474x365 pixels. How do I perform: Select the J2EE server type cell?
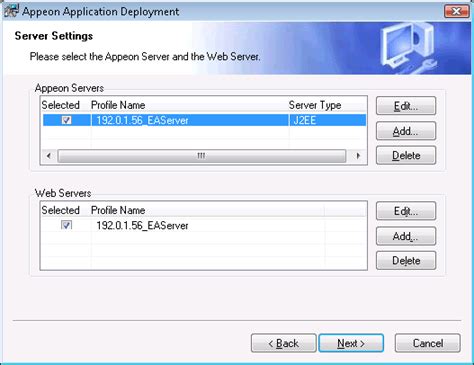point(305,120)
